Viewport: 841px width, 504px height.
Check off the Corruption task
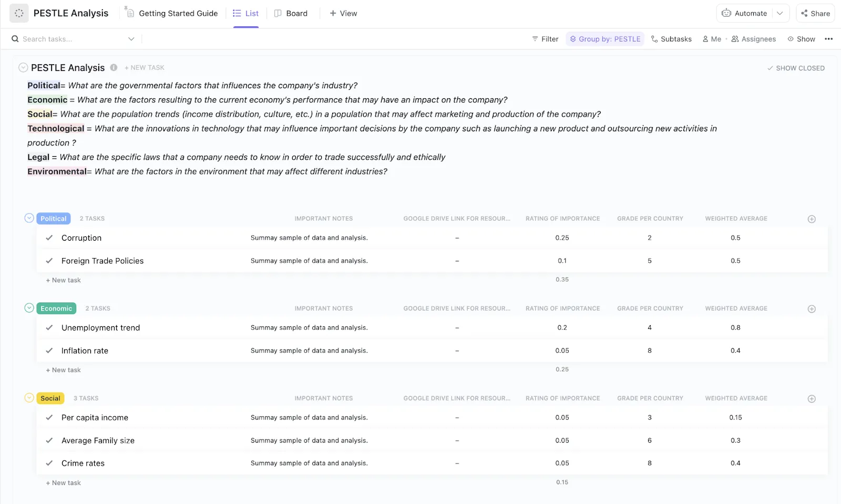point(49,238)
